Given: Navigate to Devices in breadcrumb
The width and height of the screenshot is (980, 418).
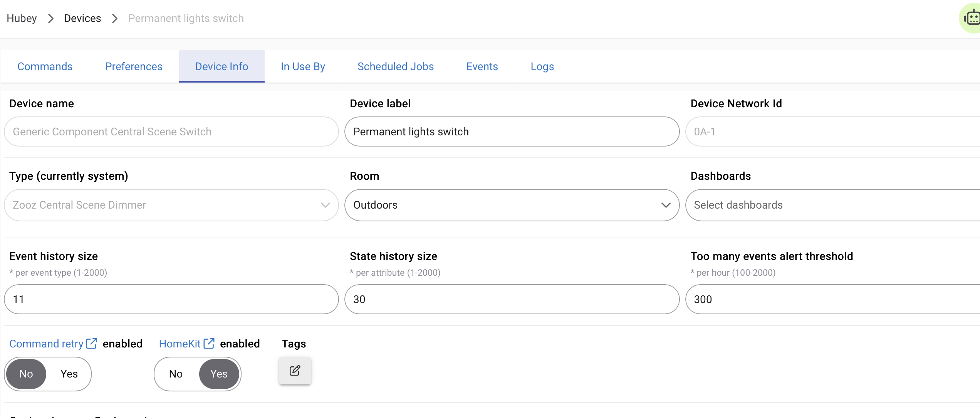Looking at the screenshot, I should [82, 19].
